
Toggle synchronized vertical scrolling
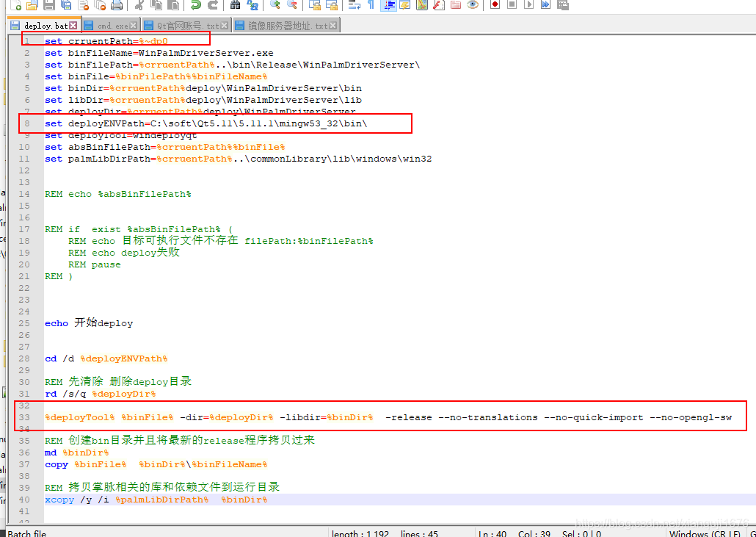tap(315, 5)
